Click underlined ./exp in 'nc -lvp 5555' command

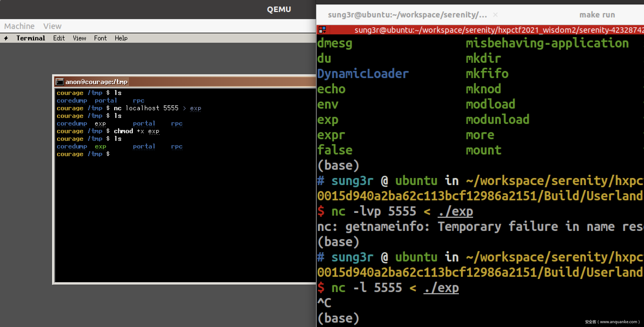[x=455, y=212]
